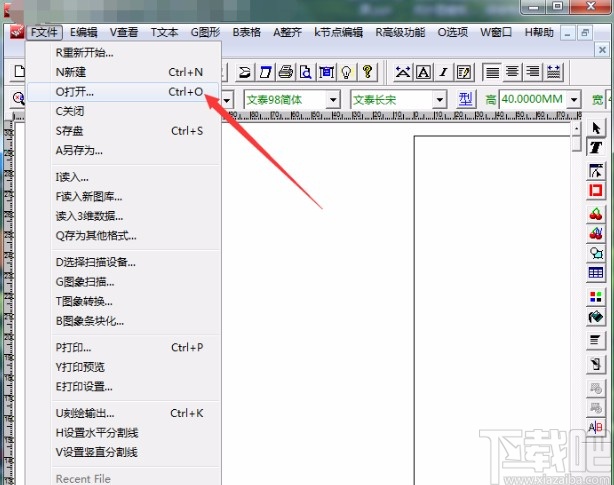Click the character spacing icon with arrows
614x485 pixels.
click(x=403, y=72)
